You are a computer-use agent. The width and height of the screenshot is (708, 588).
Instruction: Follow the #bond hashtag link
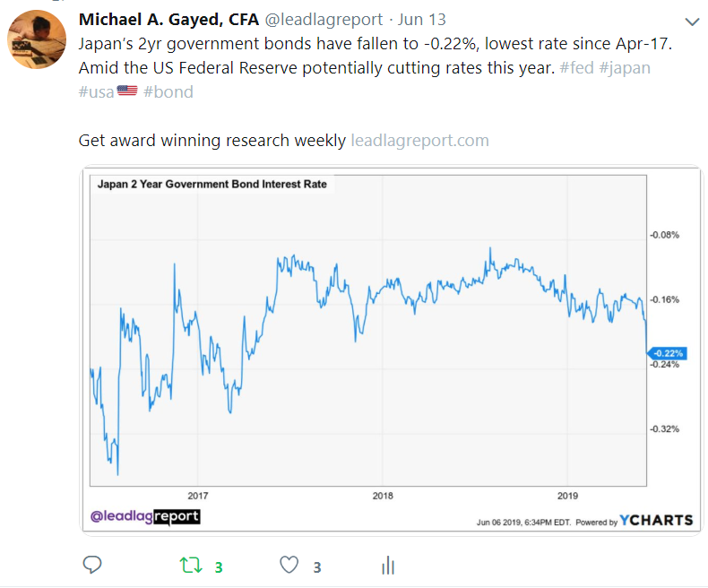[168, 91]
